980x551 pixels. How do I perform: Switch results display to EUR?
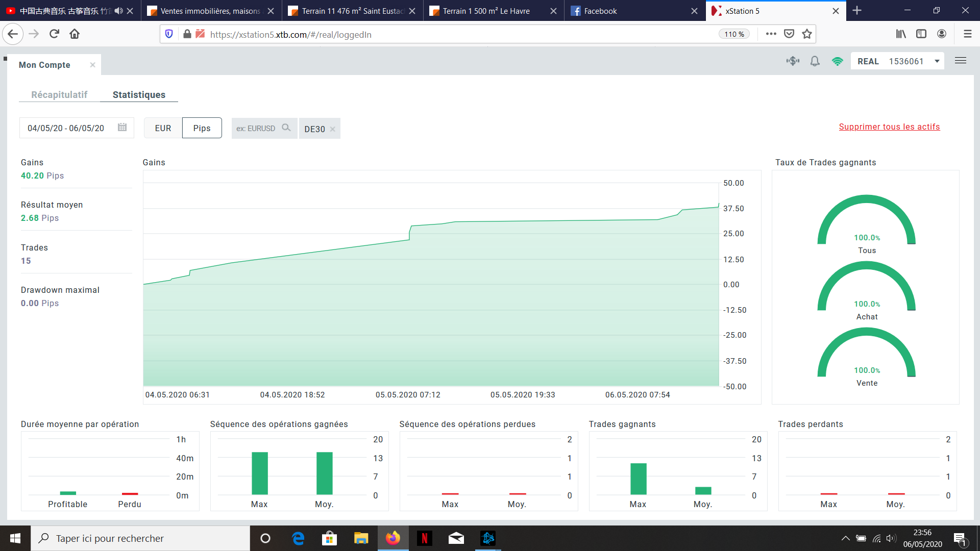163,128
